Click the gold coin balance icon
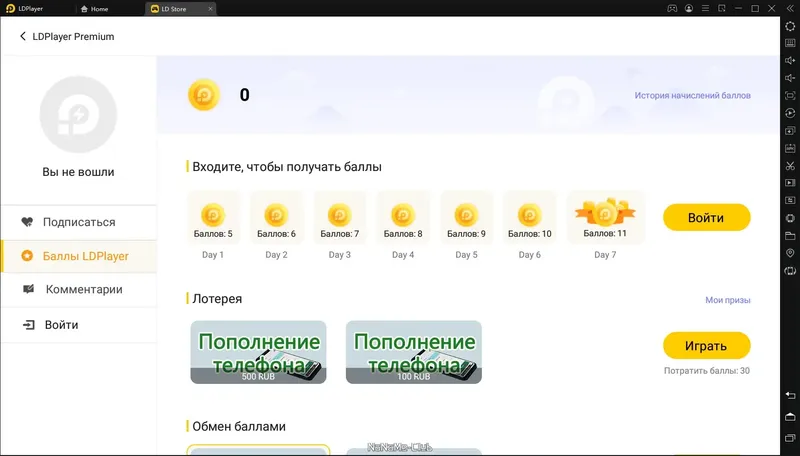This screenshot has height=456, width=800. point(204,95)
